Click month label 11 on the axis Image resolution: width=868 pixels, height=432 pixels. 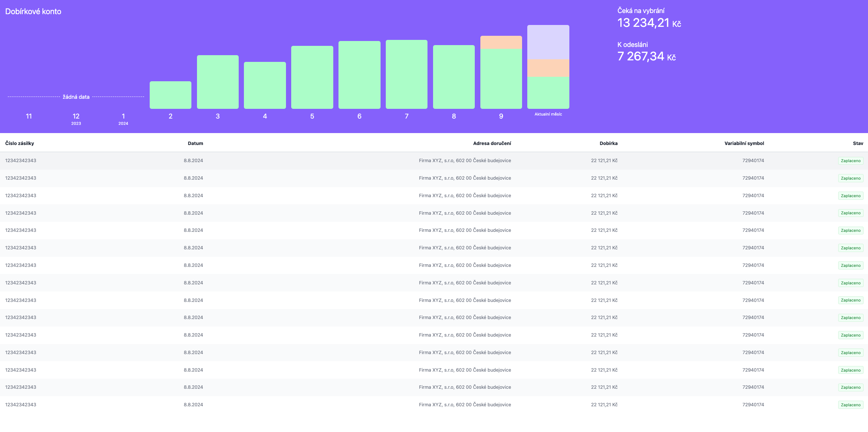click(29, 116)
